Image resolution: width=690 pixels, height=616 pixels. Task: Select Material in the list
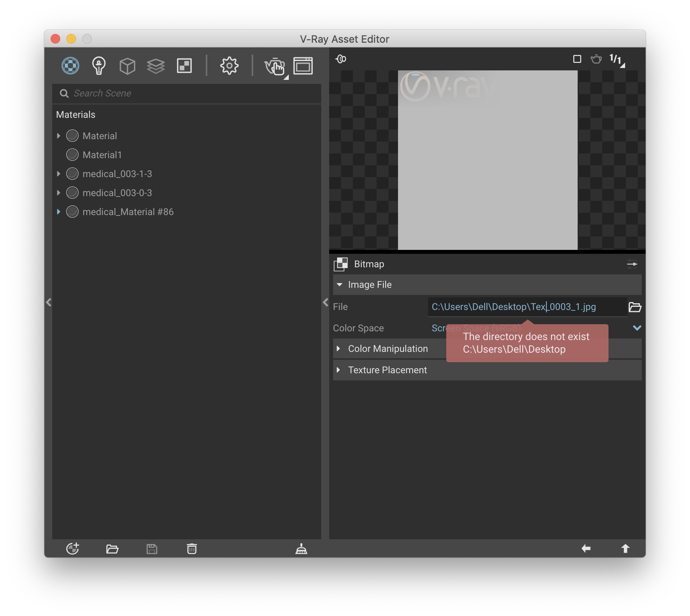[x=100, y=136]
